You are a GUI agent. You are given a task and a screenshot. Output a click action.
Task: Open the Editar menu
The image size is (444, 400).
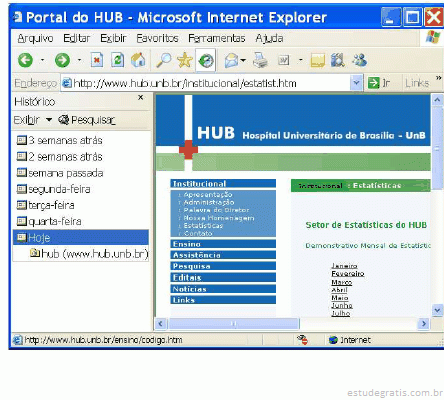pyautogui.click(x=77, y=38)
